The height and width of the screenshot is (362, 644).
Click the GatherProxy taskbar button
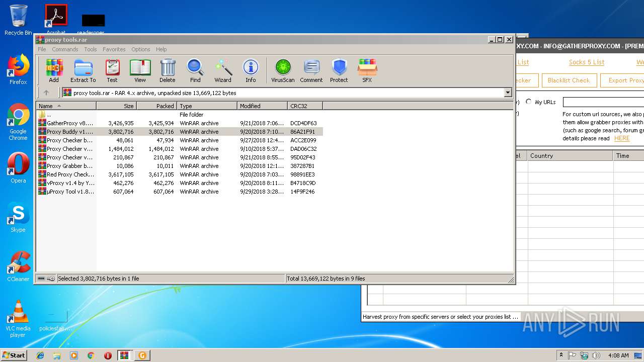[x=142, y=355]
